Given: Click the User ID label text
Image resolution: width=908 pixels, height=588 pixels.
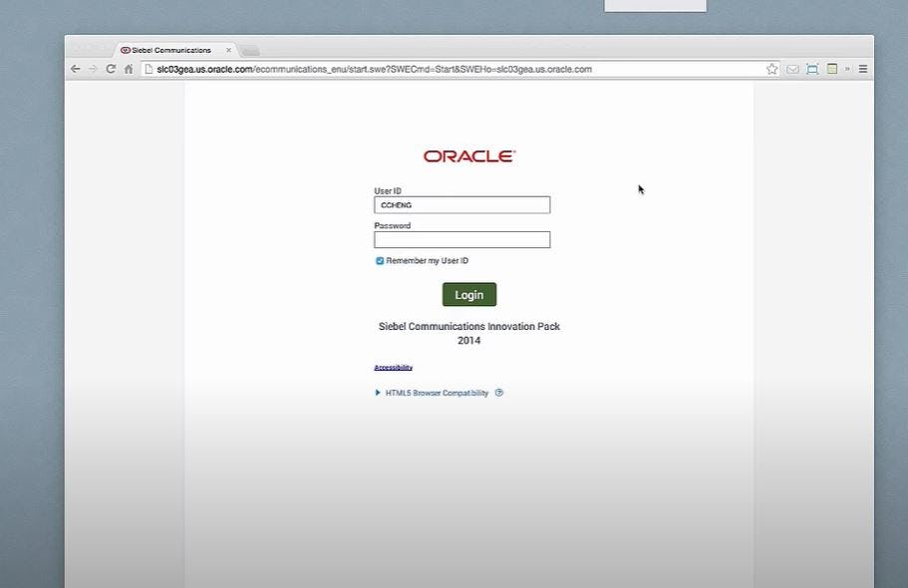Looking at the screenshot, I should coord(388,190).
